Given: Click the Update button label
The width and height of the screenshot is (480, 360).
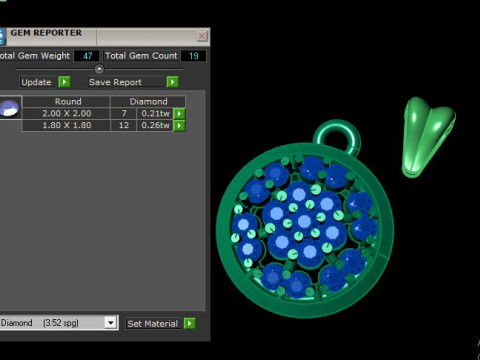Looking at the screenshot, I should [x=36, y=82].
